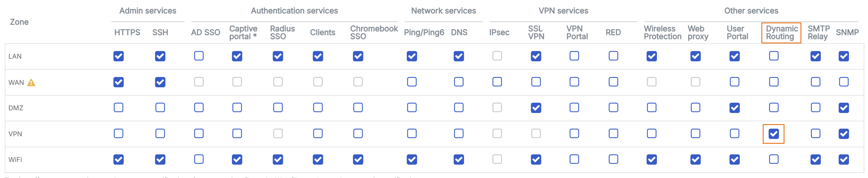
Task: Uncheck Chromebook SSO for LAN zone
Action: pyautogui.click(x=358, y=56)
